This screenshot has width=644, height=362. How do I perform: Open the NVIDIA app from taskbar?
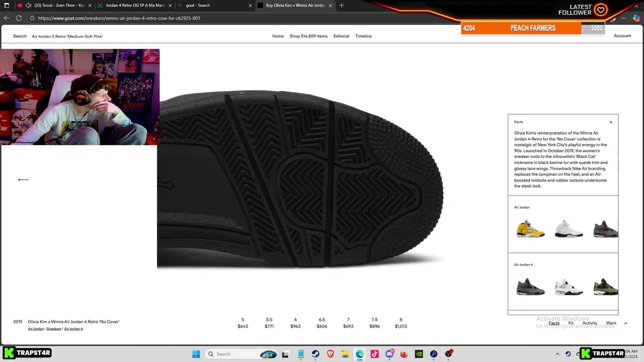click(419, 354)
